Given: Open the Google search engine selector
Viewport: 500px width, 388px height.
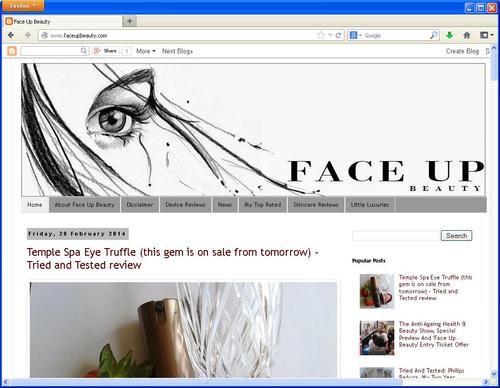Looking at the screenshot, I should pos(355,35).
